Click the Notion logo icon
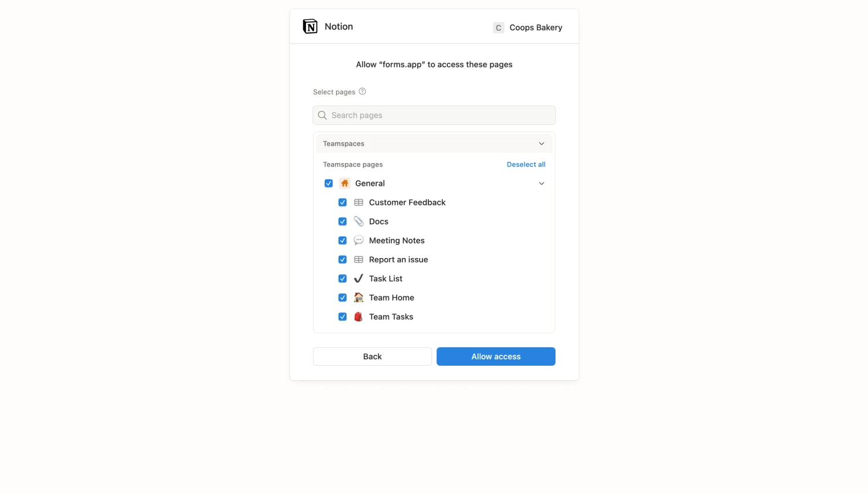Screen dimensions: 868x493 pos(310,26)
